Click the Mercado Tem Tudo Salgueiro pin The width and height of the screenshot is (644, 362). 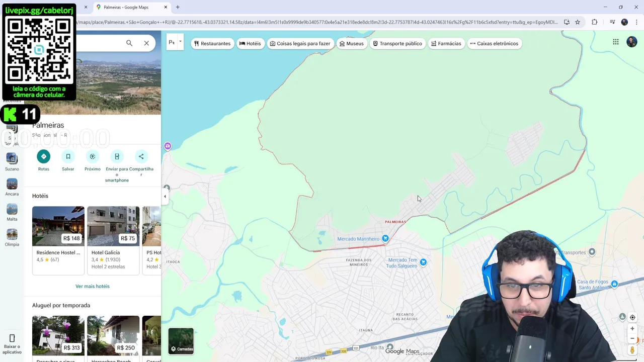423,262
